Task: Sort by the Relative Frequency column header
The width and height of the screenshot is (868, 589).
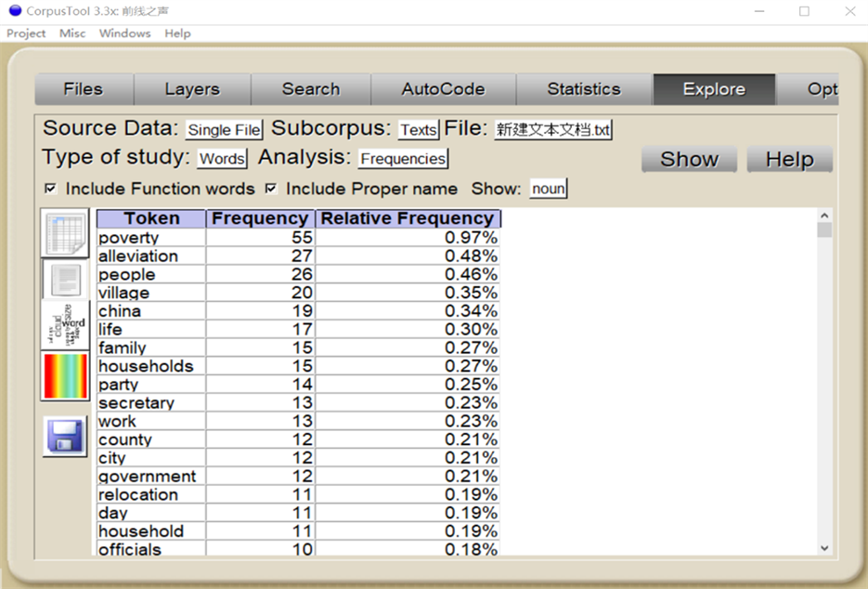Action: (x=408, y=218)
